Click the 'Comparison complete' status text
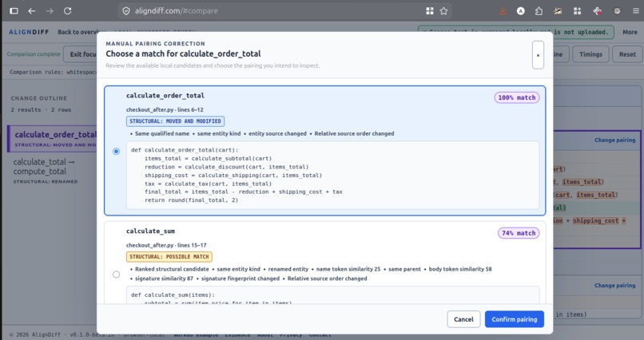This screenshot has width=644, height=340. click(34, 54)
